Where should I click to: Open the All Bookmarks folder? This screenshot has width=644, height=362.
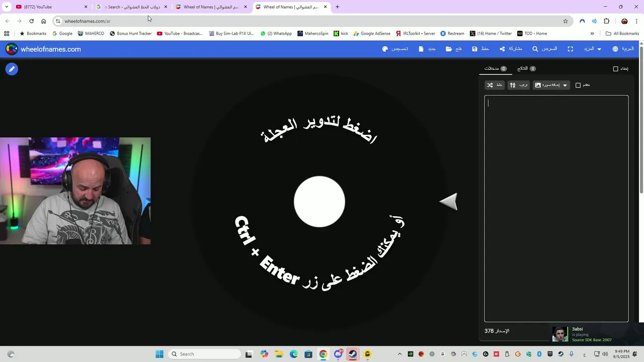[x=622, y=34]
